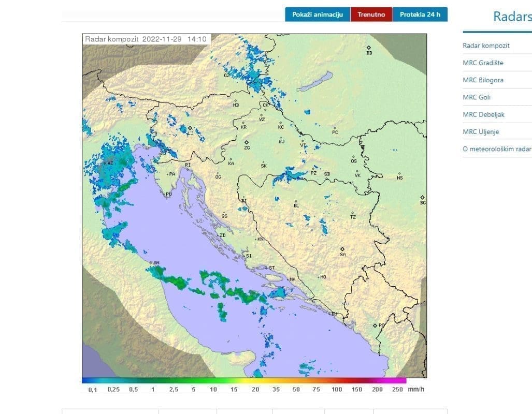The image size is (532, 414).
Task: Switch to Protekla 24 h view
Action: (x=420, y=14)
